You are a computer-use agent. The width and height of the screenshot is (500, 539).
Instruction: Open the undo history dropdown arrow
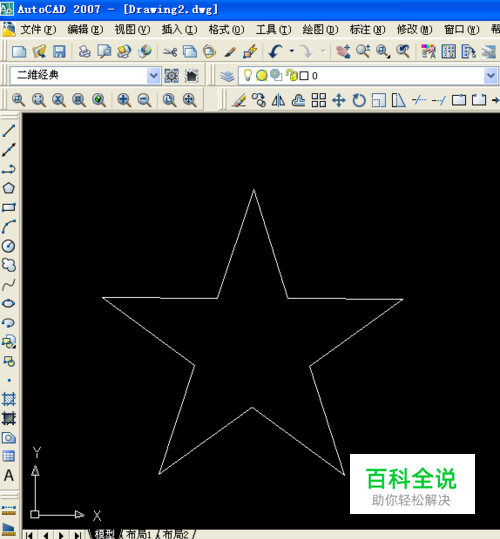(x=291, y=51)
